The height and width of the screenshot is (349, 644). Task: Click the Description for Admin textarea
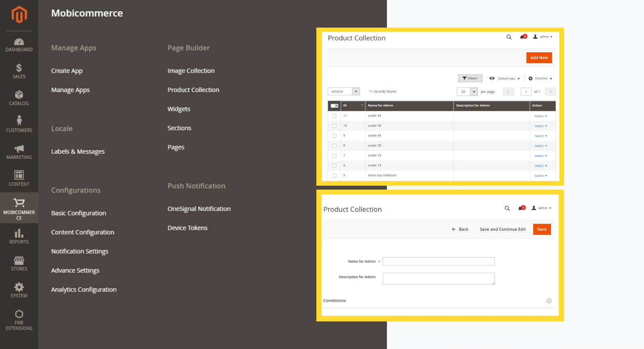(x=439, y=279)
